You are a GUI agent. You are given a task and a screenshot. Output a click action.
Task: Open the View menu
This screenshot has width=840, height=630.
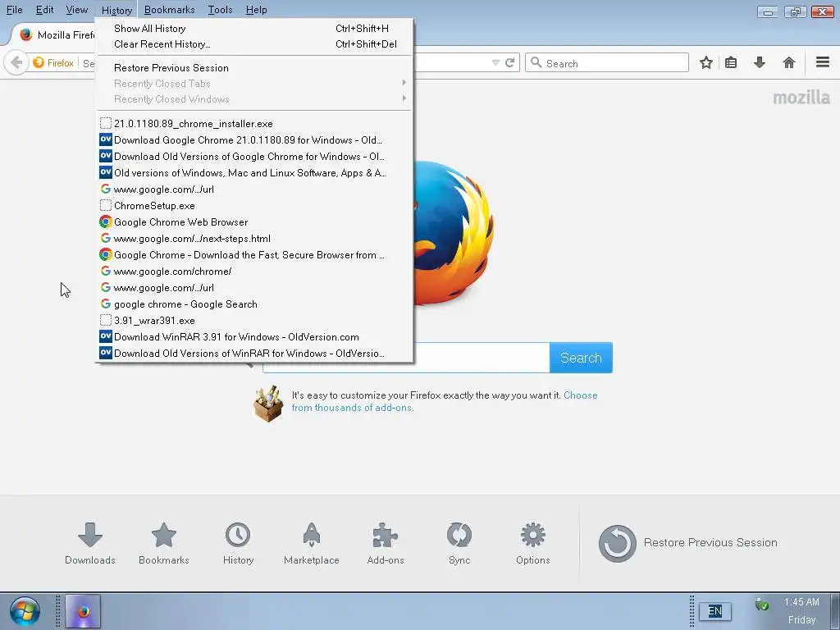[x=76, y=10]
